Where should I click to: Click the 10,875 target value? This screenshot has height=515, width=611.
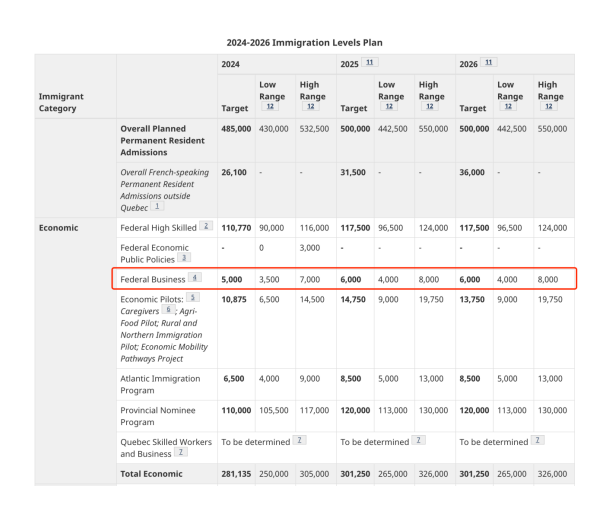tap(234, 299)
